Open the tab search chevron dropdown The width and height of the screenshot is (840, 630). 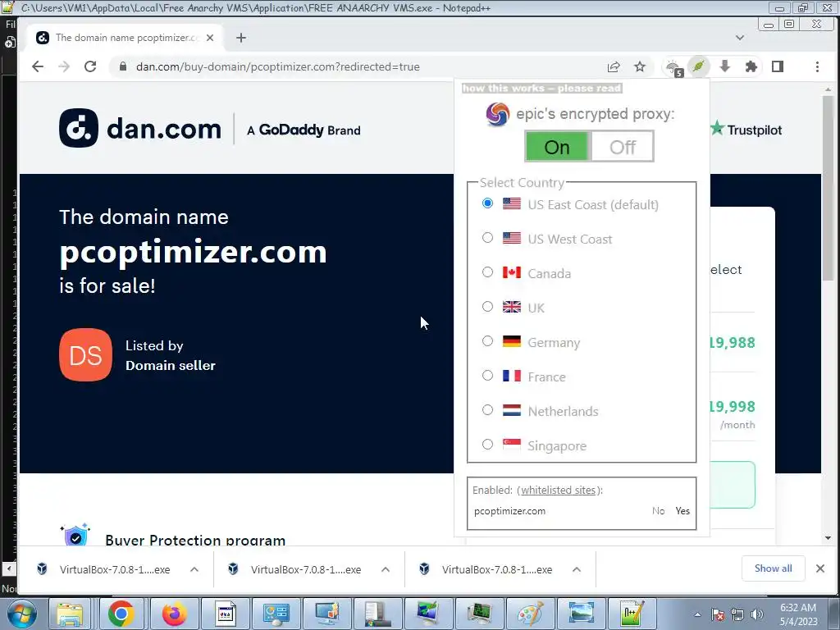tap(740, 38)
